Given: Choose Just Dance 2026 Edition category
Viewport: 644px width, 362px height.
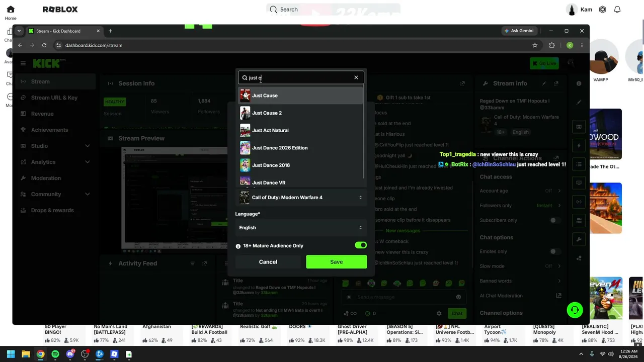Looking at the screenshot, I should [x=300, y=148].
